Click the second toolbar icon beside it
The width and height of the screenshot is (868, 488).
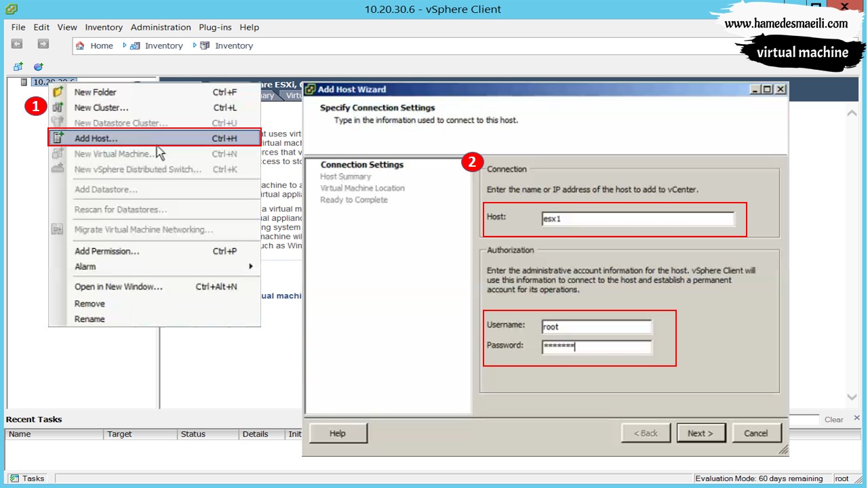[39, 66]
